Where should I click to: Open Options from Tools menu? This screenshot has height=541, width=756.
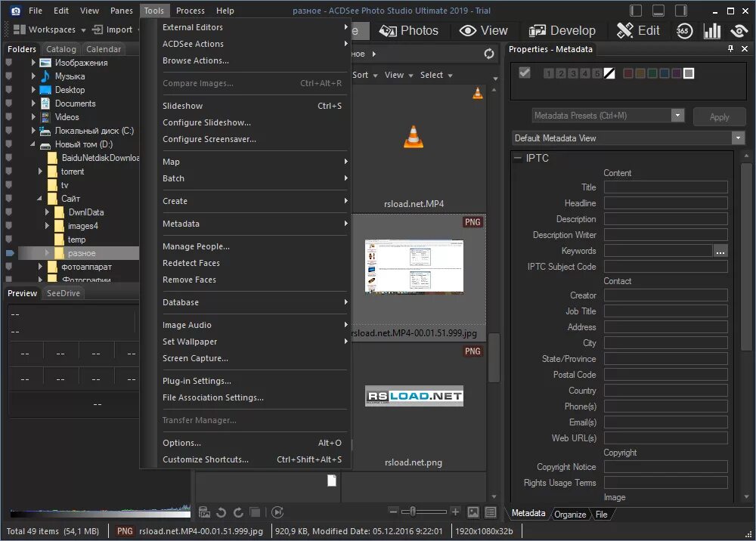click(x=253, y=443)
